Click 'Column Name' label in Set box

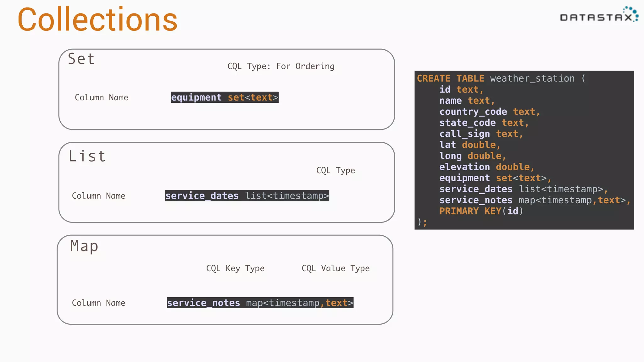[x=101, y=97]
